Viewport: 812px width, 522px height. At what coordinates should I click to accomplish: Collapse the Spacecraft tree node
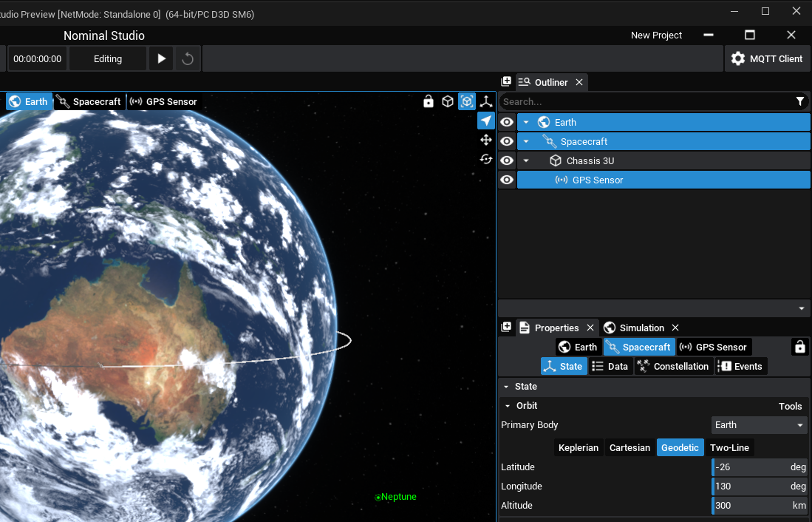pyautogui.click(x=526, y=141)
